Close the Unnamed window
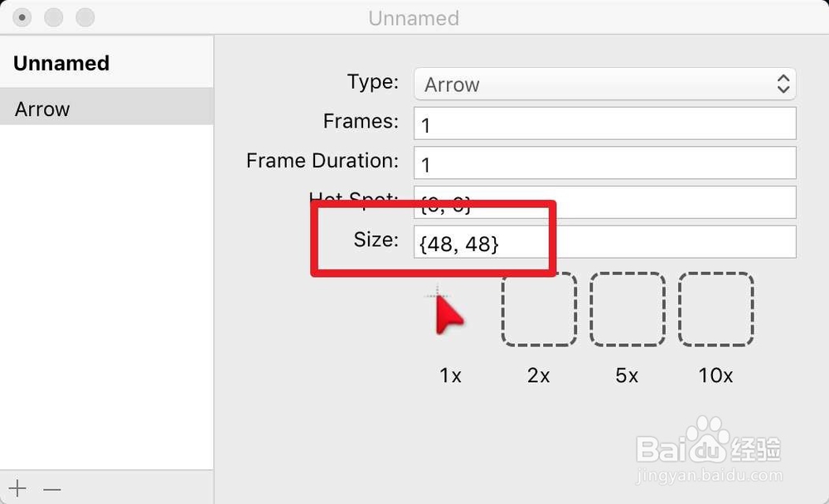829x504 pixels. click(22, 17)
